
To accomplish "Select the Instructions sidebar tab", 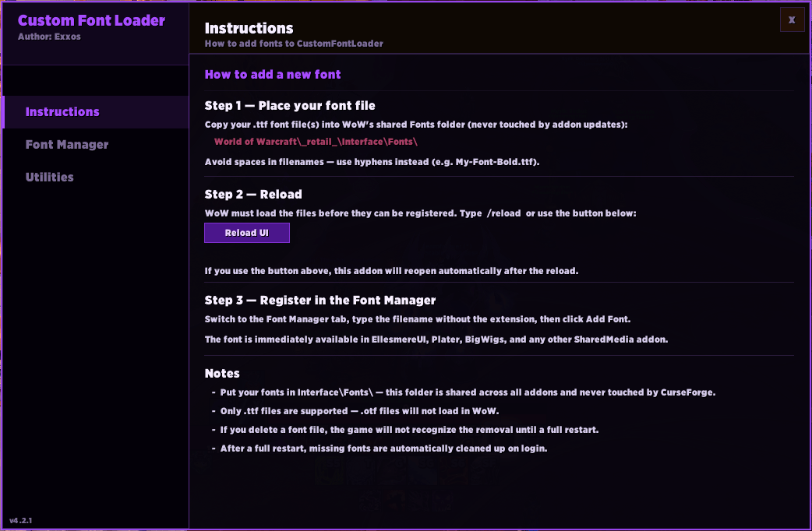I will pyautogui.click(x=96, y=112).
